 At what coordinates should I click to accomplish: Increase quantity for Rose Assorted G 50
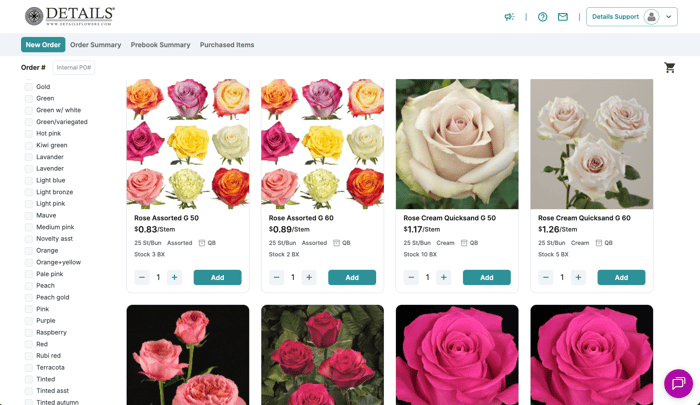click(x=175, y=277)
